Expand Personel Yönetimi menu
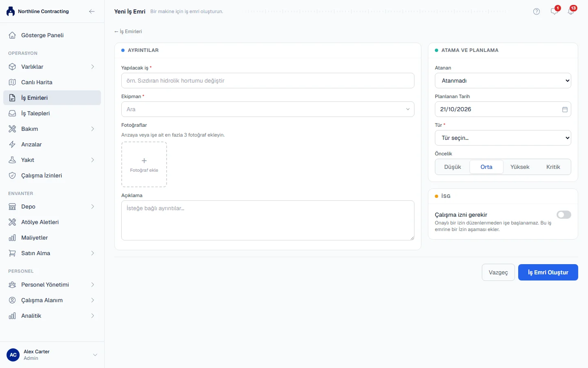 pyautogui.click(x=52, y=285)
